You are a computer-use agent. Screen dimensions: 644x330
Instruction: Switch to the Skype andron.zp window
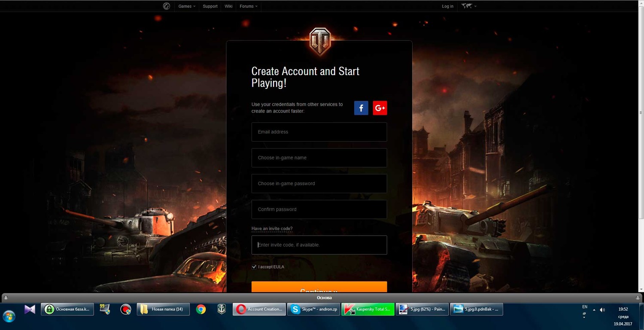click(313, 309)
